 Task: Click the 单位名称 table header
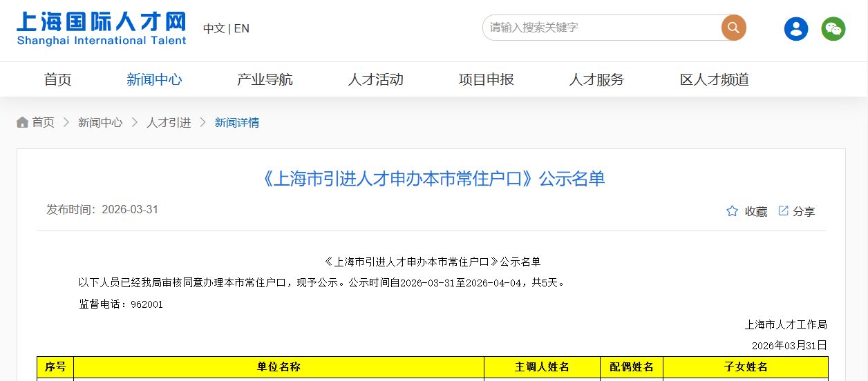[279, 367]
